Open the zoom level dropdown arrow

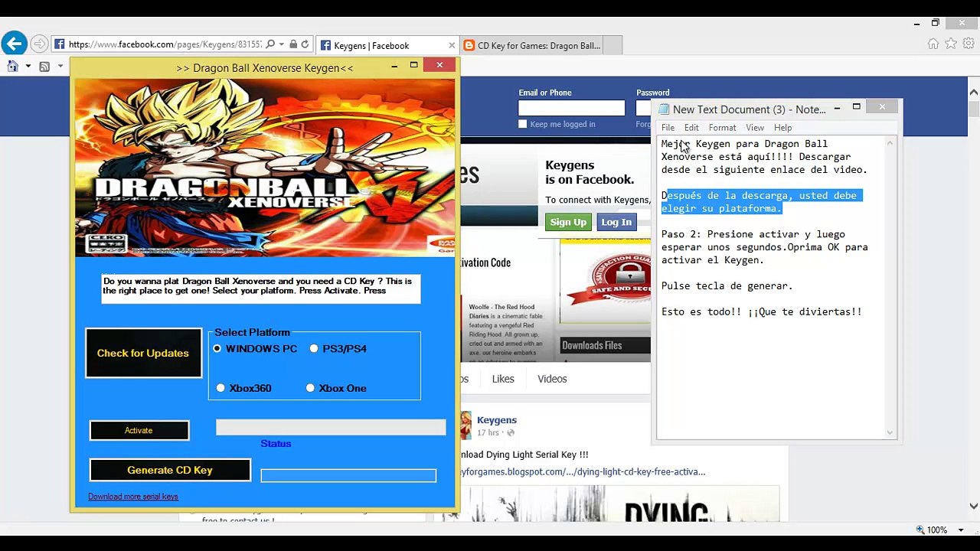[x=961, y=530]
